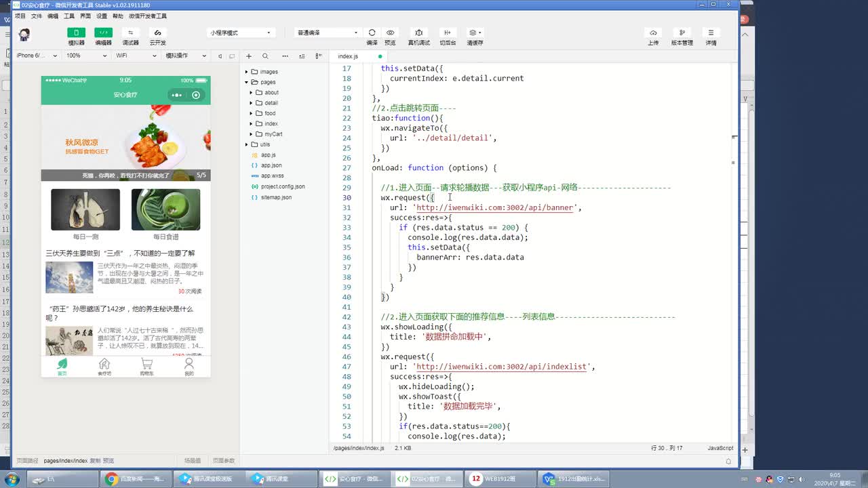
Task: Click the 页面参数 button in bottom bar
Action: (x=223, y=461)
